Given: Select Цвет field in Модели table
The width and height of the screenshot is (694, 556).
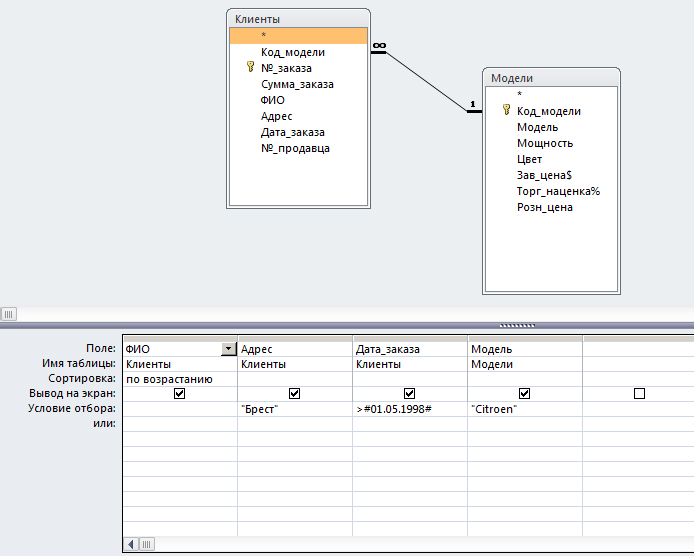Looking at the screenshot, I should (551, 159).
